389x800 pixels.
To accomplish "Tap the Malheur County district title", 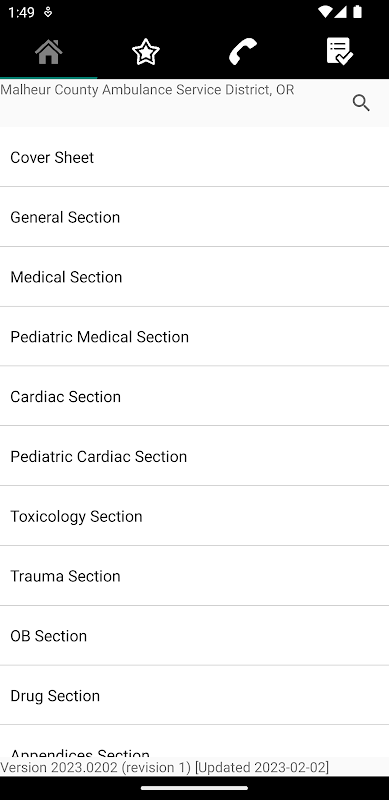I will coord(147,90).
